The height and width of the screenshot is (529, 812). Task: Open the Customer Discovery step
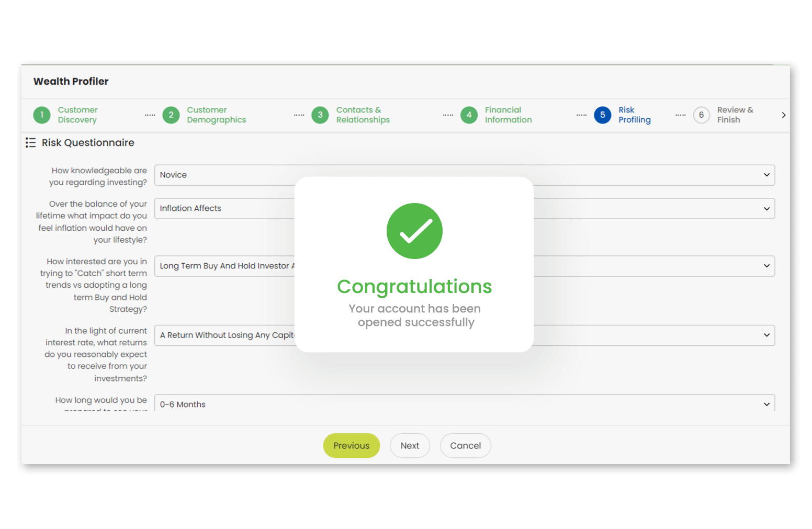(x=77, y=115)
